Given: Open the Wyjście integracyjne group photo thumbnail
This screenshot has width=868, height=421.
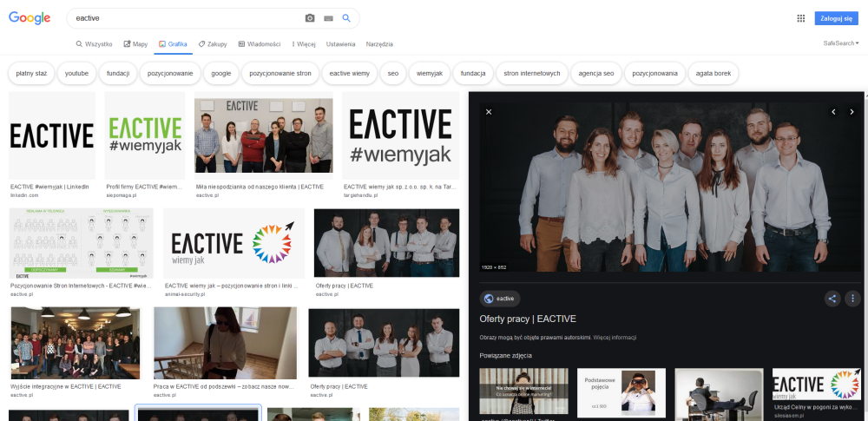Looking at the screenshot, I should pyautogui.click(x=76, y=343).
